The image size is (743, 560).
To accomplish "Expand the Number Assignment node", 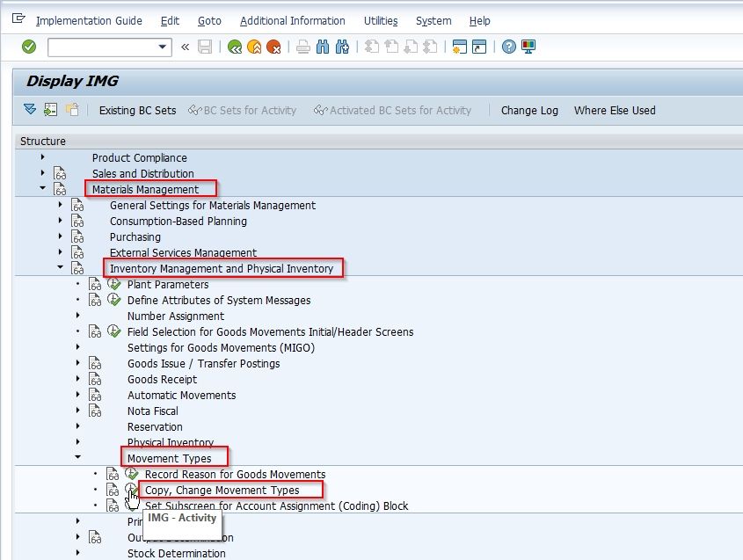I will 77,315.
